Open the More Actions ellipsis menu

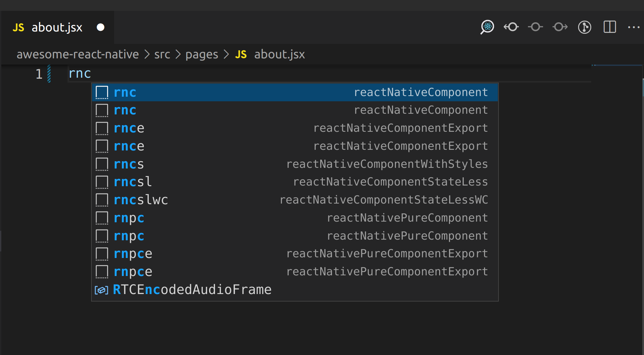634,27
